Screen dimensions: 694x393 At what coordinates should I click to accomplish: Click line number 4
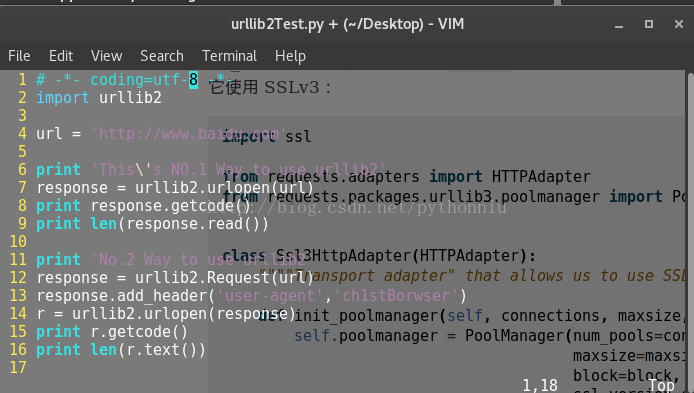pos(22,134)
